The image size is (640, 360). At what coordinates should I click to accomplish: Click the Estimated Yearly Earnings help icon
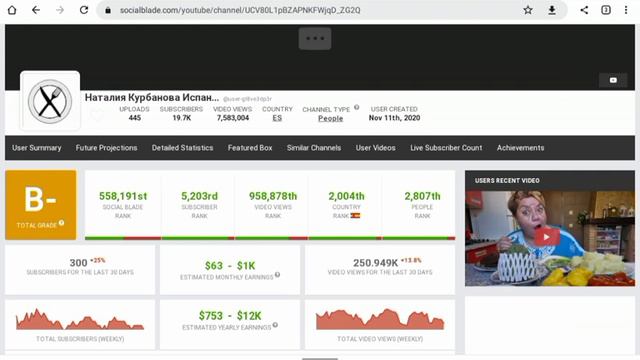pos(275,325)
